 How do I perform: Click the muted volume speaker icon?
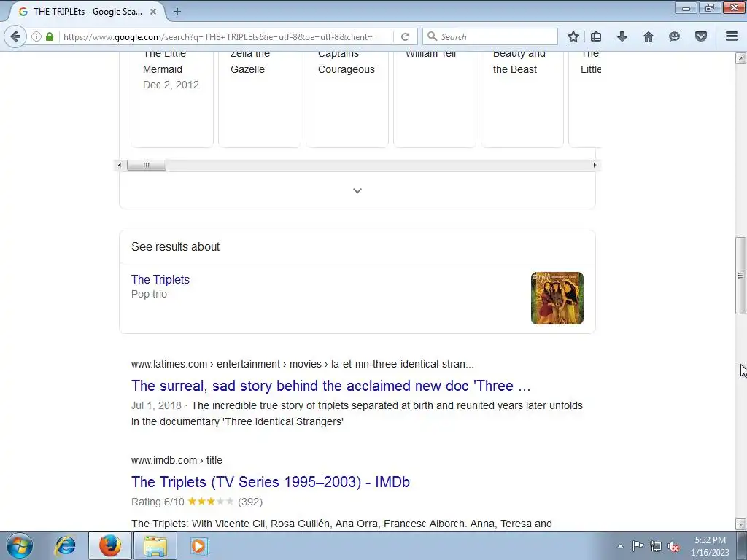[x=673, y=546]
